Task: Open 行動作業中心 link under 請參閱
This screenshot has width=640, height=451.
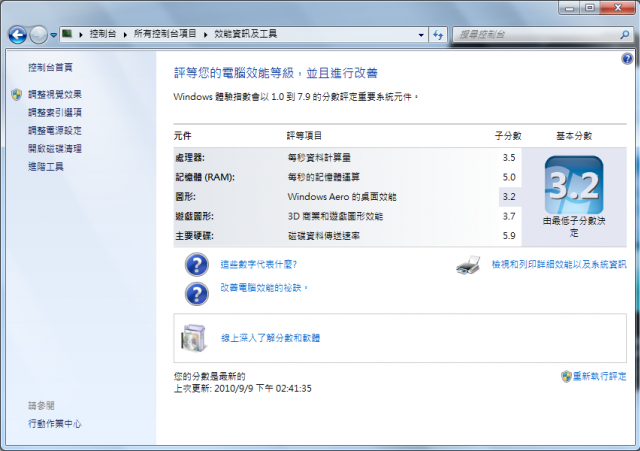Action: 55,424
